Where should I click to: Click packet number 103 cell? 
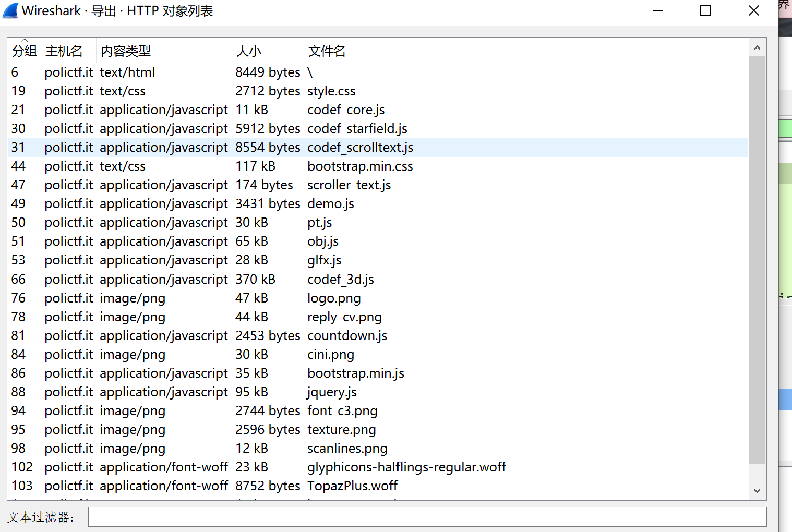[x=22, y=486]
